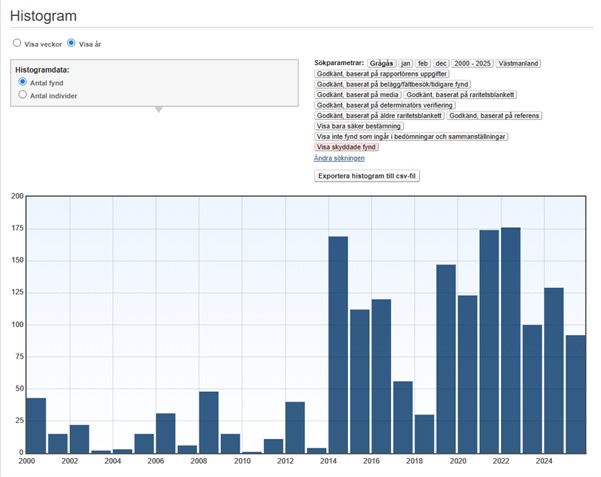Click the histogram bar for year 2000
Image resolution: width=601 pixels, height=477 pixels.
pos(36,425)
